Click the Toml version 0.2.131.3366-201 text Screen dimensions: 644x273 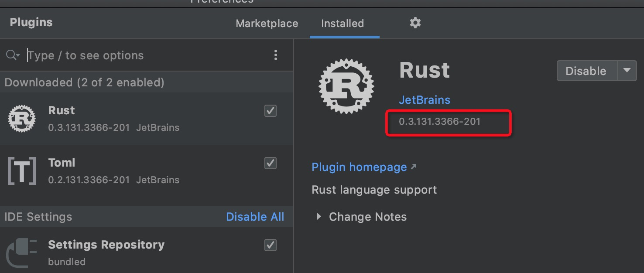pyautogui.click(x=89, y=180)
